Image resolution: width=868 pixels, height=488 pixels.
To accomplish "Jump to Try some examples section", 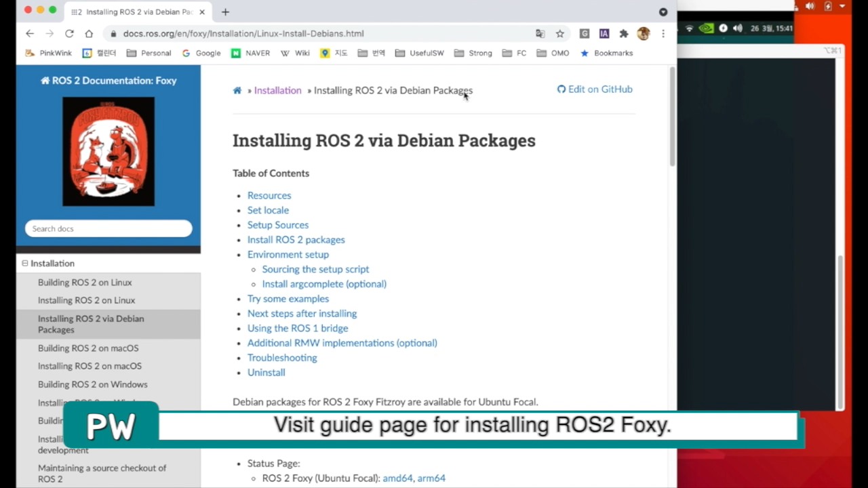I will coord(288,299).
